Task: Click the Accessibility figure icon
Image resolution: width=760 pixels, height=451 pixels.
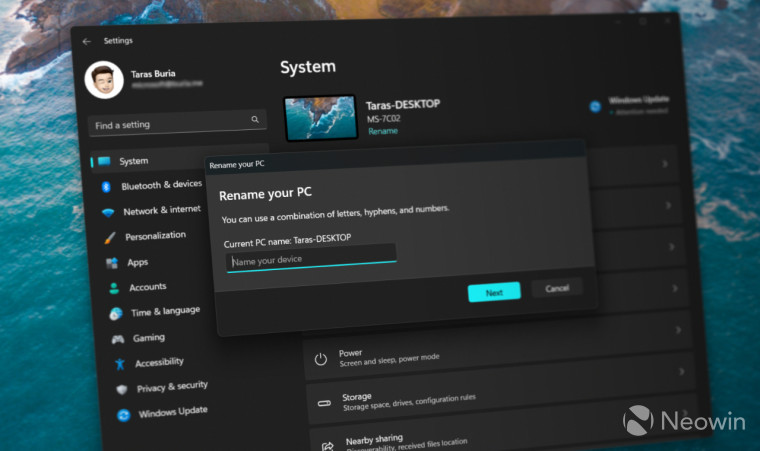Action: click(x=120, y=364)
